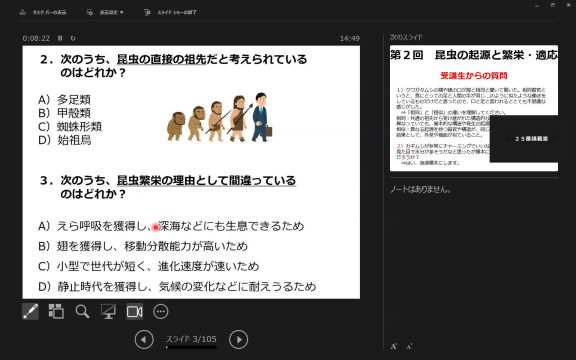The image size is (576, 360).
Task: Open more slide show options ellipsis
Action: coord(161,312)
